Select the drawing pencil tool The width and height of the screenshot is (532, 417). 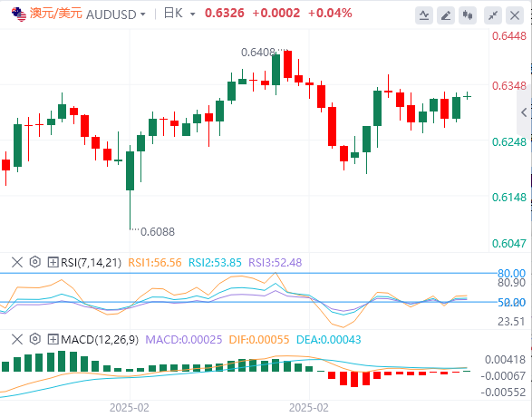point(446,15)
